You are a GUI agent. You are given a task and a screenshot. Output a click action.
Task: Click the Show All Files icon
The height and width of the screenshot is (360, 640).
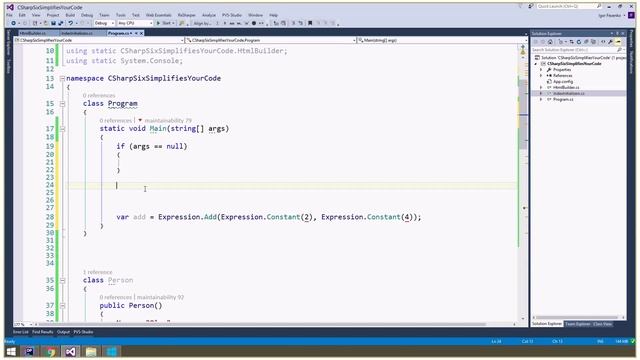coord(593,42)
